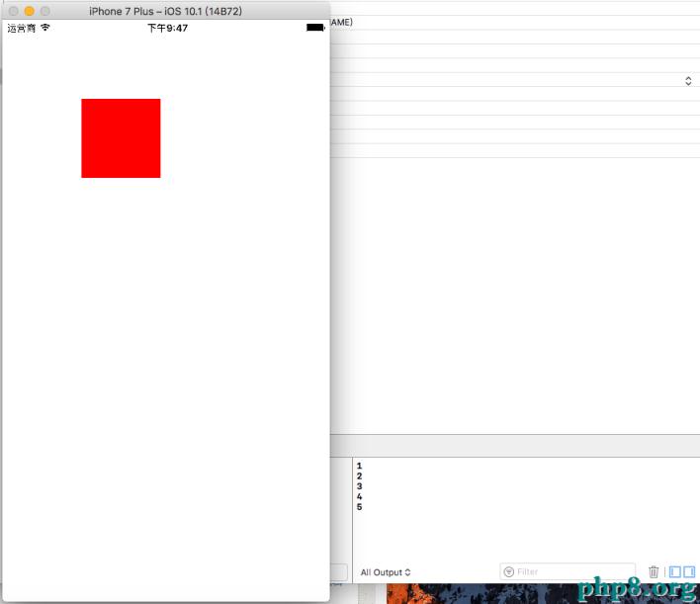Click console output line 5
This screenshot has height=604, width=700.
pyautogui.click(x=359, y=507)
